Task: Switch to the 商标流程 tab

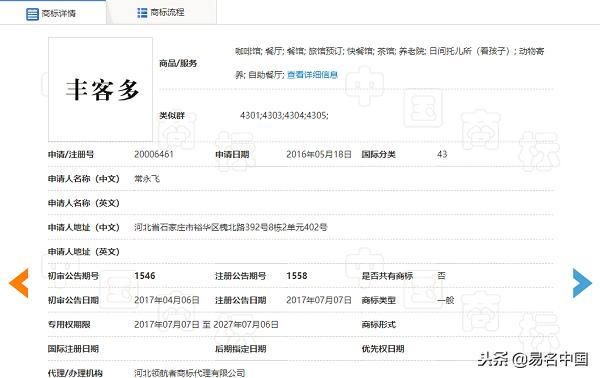Action: coord(161,13)
